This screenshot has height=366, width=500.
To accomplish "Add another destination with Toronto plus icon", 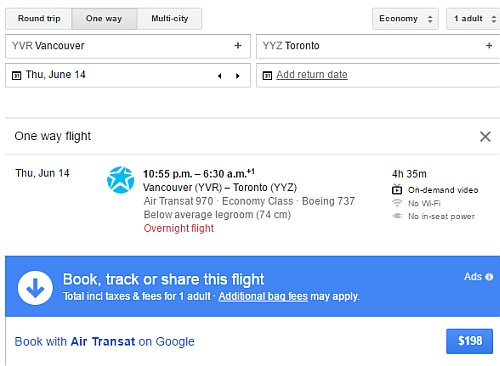I will (x=489, y=46).
